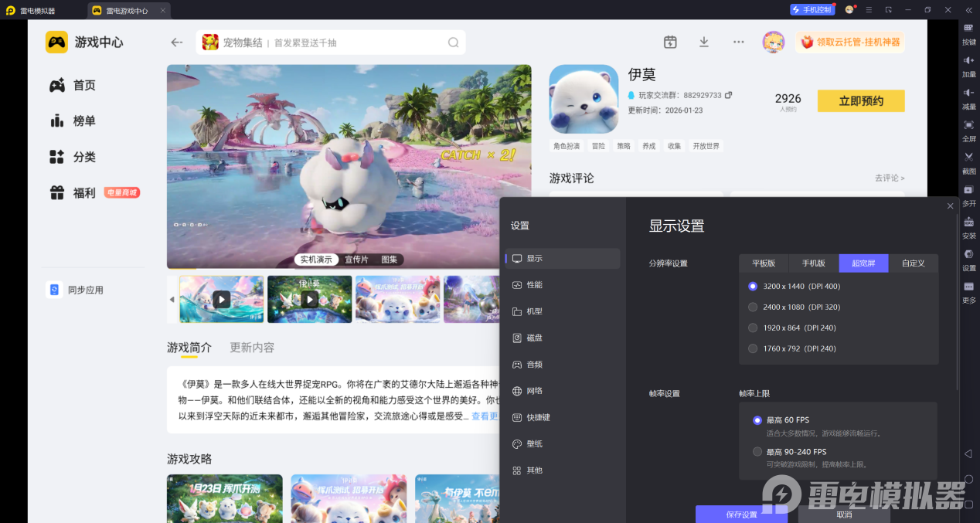This screenshot has height=523, width=980.
Task: Open 壁纸 settings category
Action: (563, 443)
